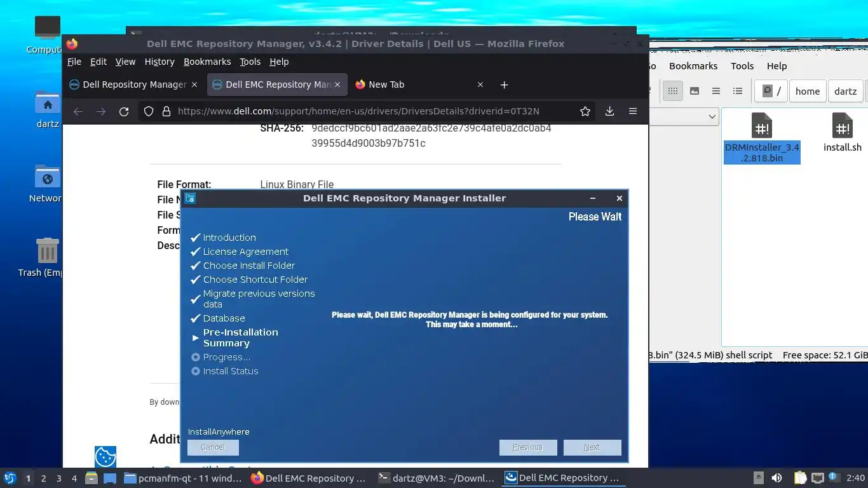Click the Install Status step label
This screenshot has width=868, height=488.
pyautogui.click(x=231, y=371)
